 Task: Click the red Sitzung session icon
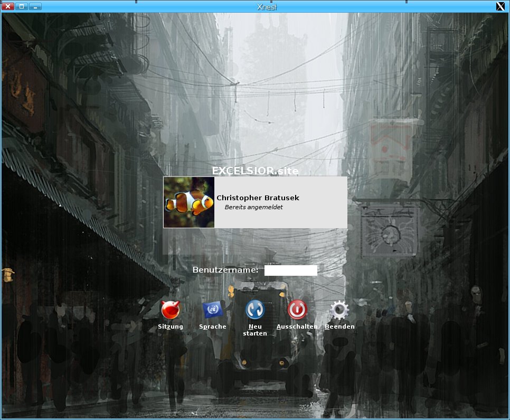(171, 310)
